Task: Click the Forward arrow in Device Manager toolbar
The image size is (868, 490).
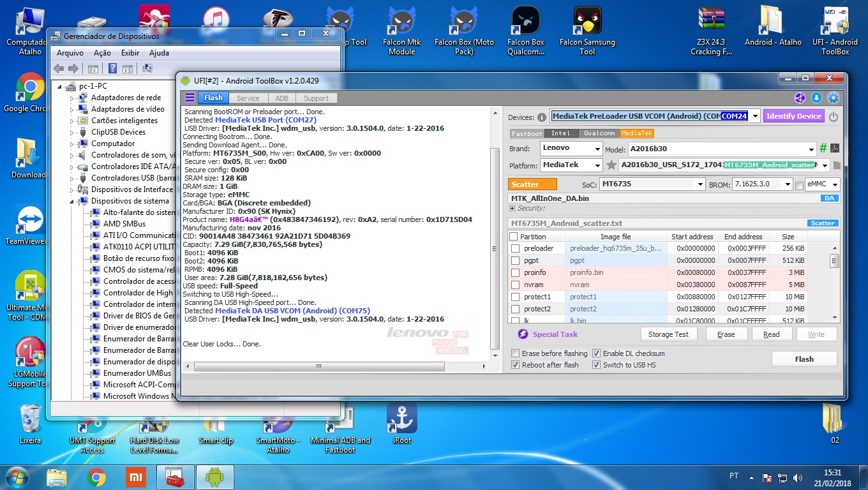Action: 73,69
